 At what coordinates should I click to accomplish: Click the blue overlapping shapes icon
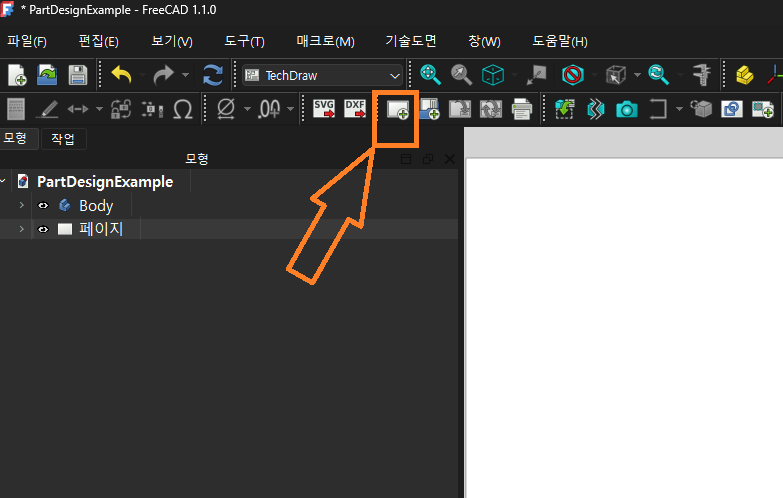coord(732,109)
